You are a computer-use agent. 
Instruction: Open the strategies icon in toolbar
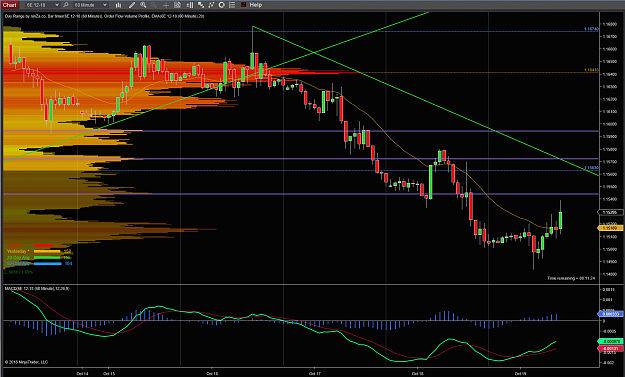click(x=201, y=5)
